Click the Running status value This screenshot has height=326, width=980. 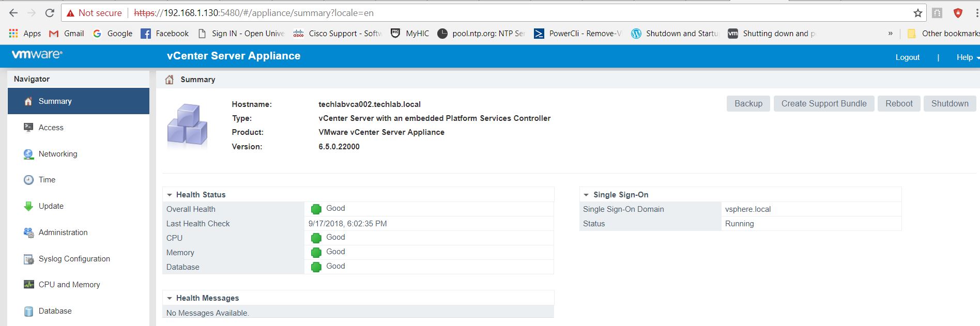740,224
